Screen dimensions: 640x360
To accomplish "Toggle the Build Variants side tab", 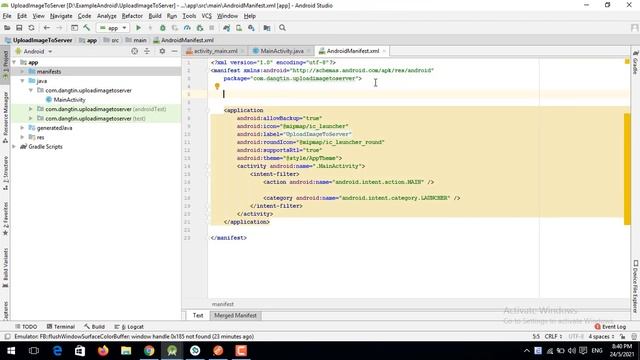I will pos(5,267).
